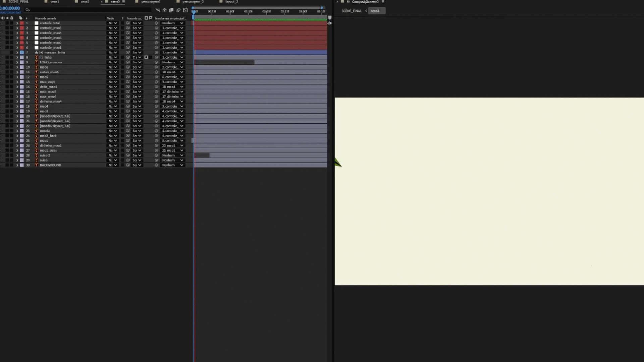Image resolution: width=644 pixels, height=362 pixels.
Task: Open the composition mini-flowchart icon
Action: point(158,10)
